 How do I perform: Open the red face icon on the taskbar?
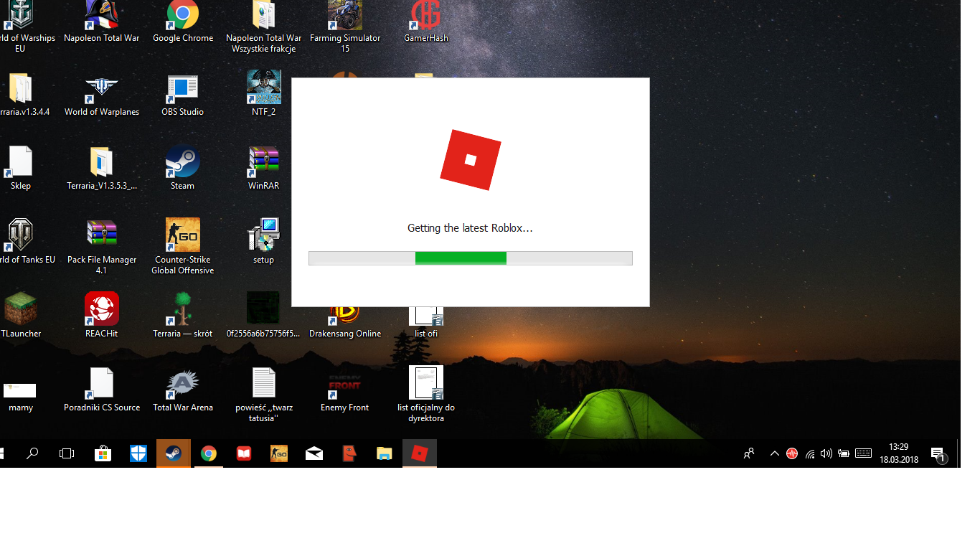tap(349, 453)
